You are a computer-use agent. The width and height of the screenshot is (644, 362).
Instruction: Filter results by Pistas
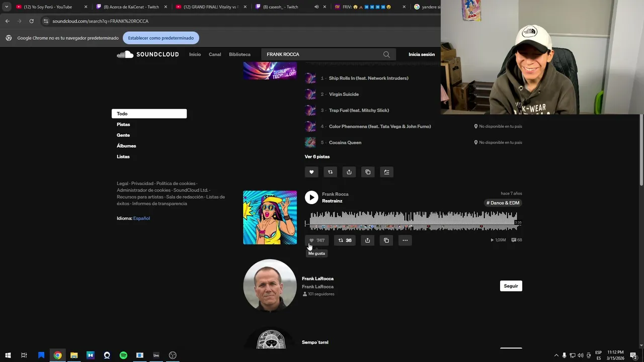(123, 124)
